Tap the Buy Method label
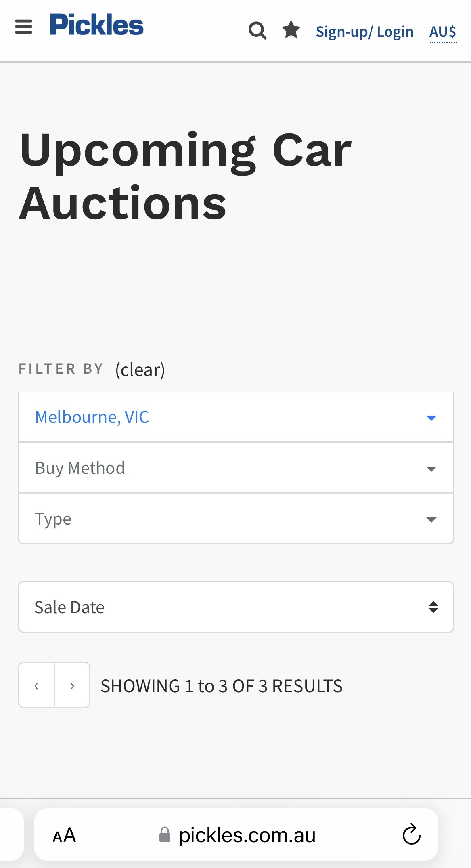471x868 pixels. [x=80, y=468]
